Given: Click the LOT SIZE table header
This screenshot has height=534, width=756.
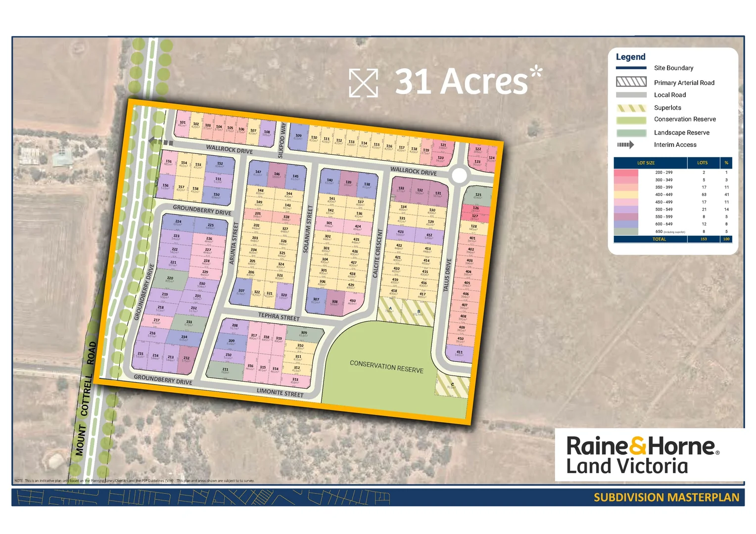Looking at the screenshot, I should tap(646, 163).
